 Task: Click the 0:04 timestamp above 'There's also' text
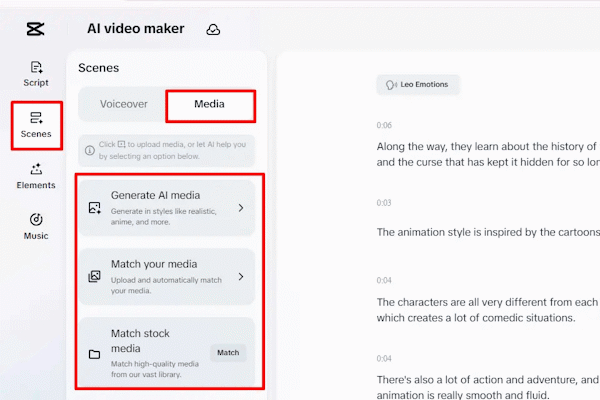(x=384, y=358)
